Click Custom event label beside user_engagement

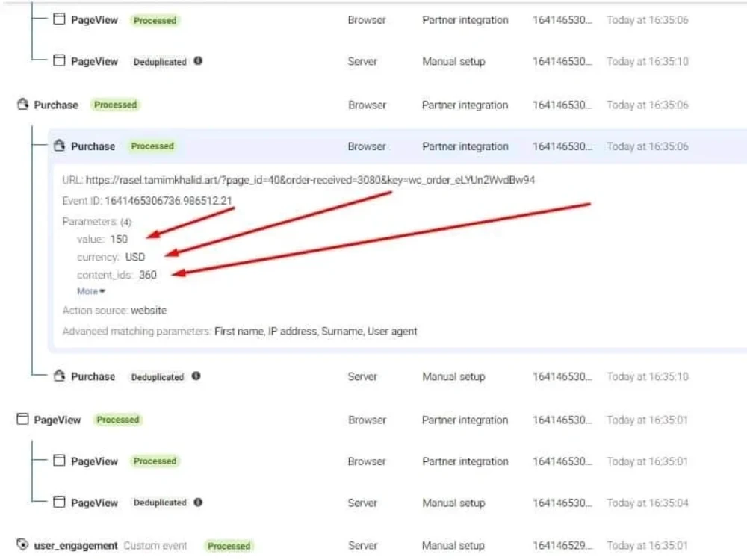[155, 545]
